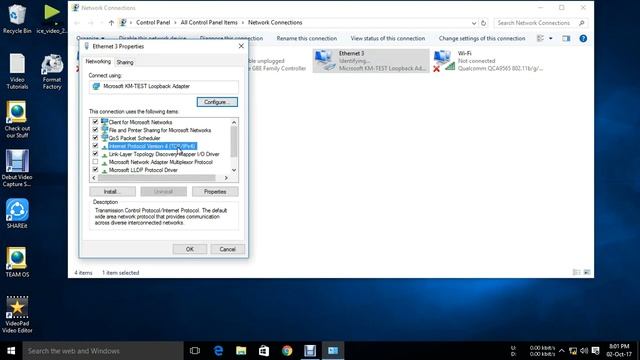Click the Control Panel breadcrumb
Image resolution: width=640 pixels, height=360 pixels.
point(153,23)
